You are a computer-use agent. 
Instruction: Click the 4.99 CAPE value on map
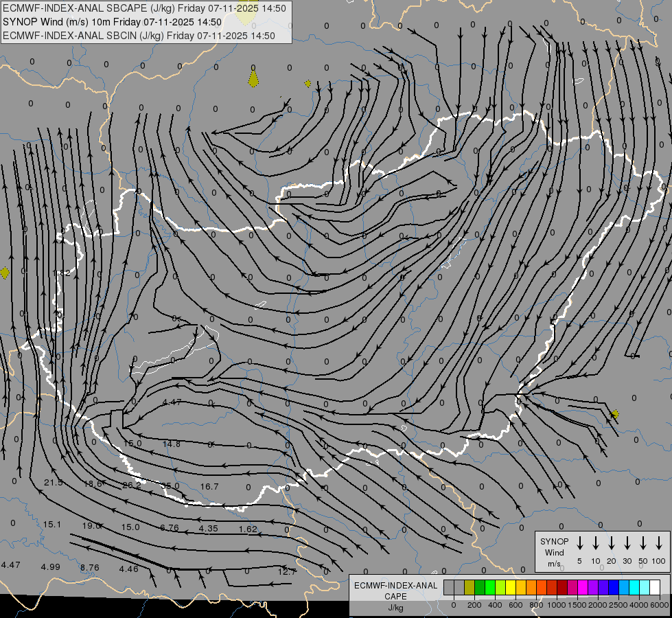pos(50,566)
